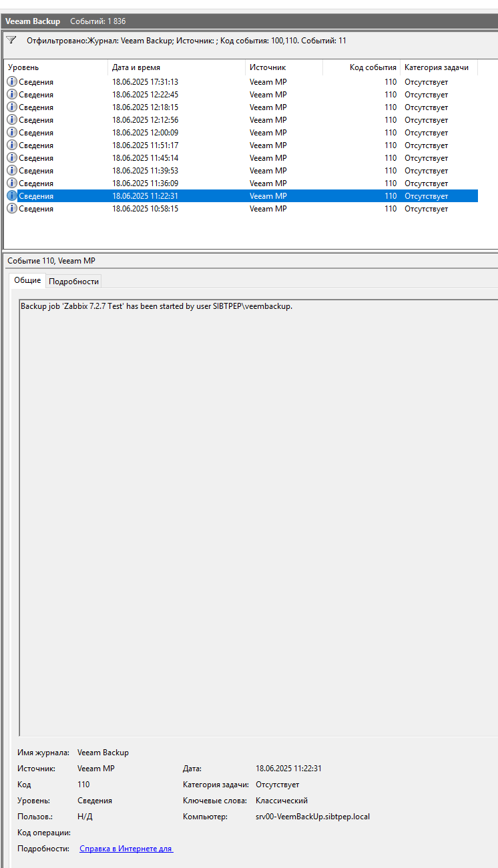Click the Veeam Backup title text
498x868 pixels.
(33, 21)
